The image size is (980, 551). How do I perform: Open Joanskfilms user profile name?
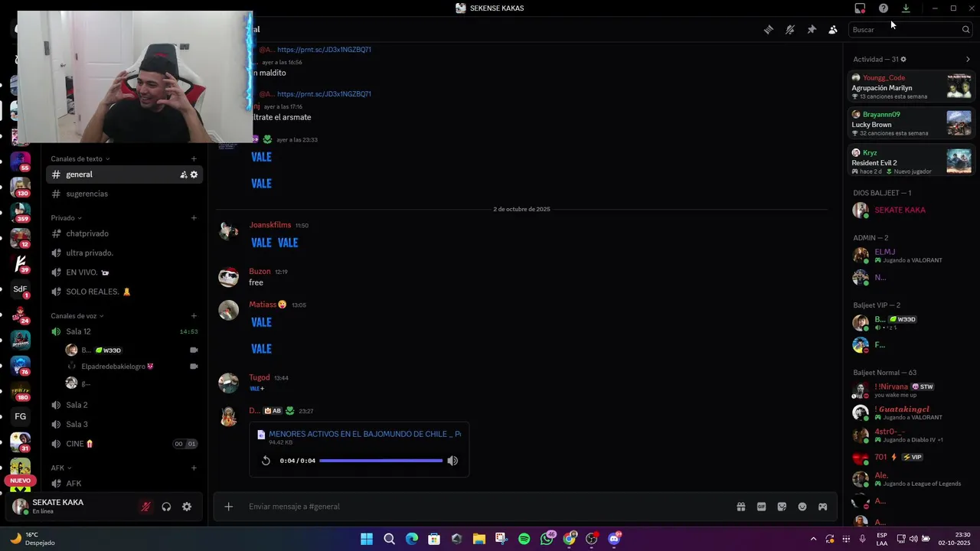coord(270,225)
